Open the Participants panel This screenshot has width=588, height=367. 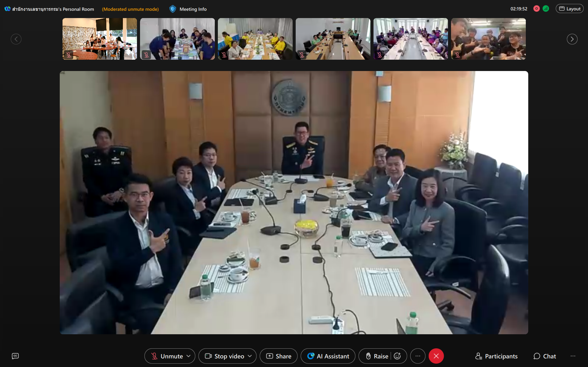(x=496, y=356)
